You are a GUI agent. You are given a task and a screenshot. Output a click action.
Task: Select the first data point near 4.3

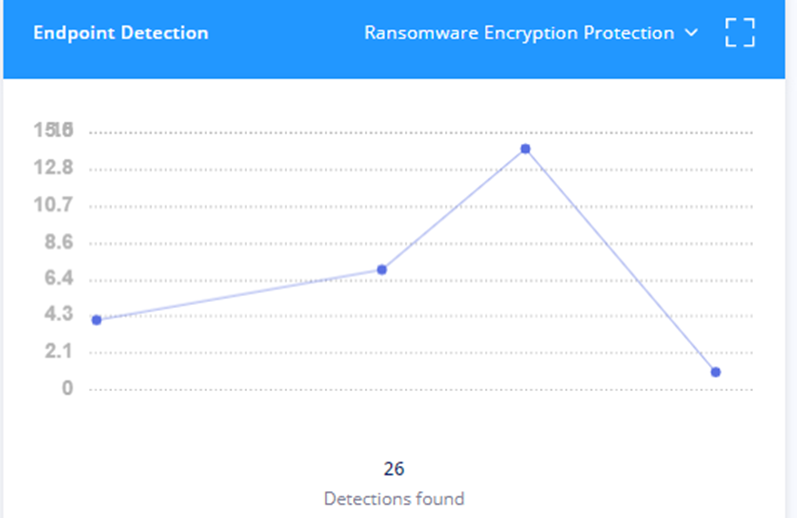point(97,320)
